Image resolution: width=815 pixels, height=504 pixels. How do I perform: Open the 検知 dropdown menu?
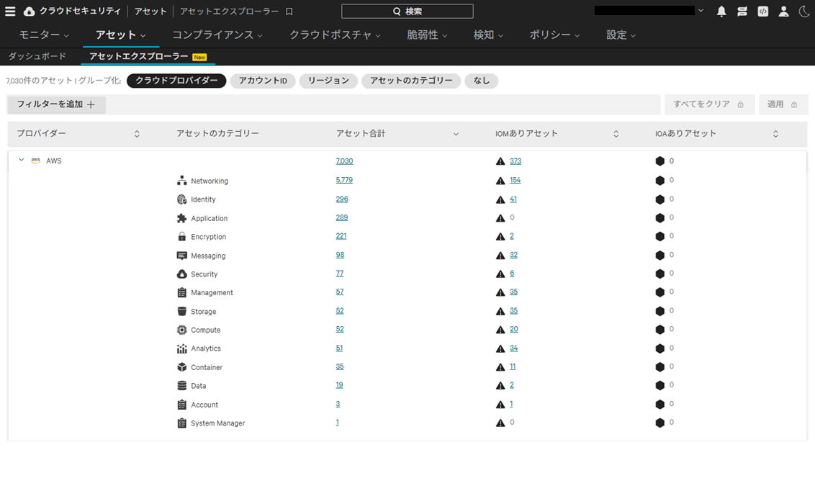[488, 35]
